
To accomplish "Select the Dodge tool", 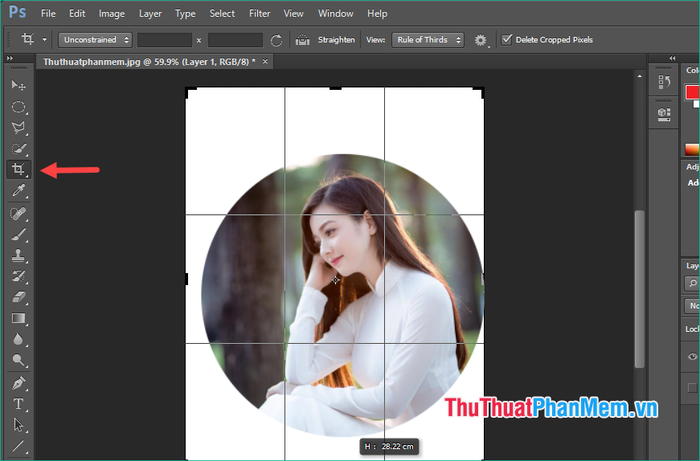I will point(18,360).
